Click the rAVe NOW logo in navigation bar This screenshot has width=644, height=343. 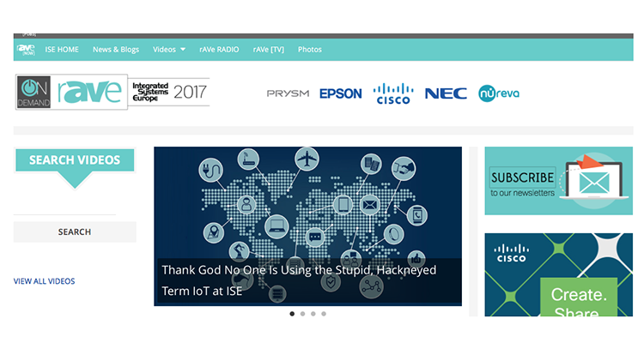[26, 50]
